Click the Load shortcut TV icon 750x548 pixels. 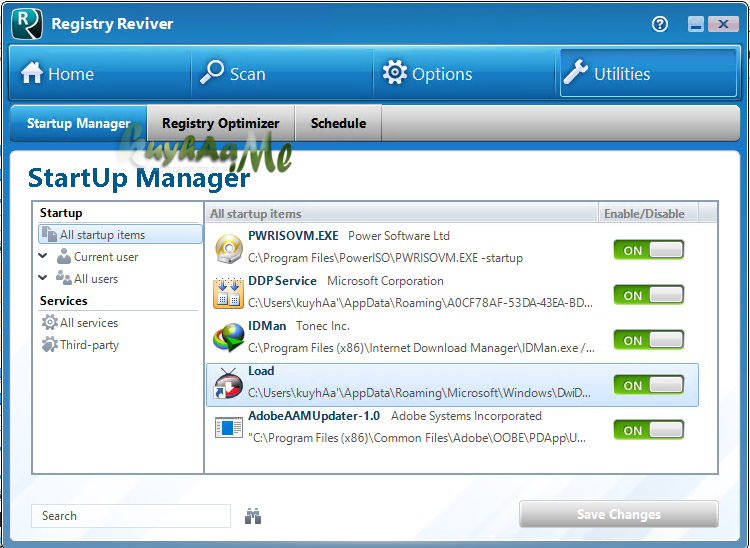coord(228,383)
